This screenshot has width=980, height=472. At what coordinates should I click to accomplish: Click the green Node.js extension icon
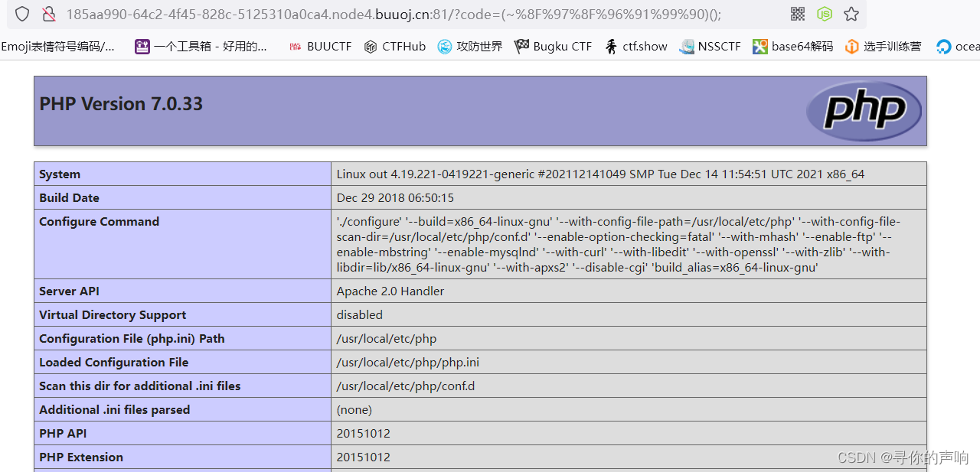pyautogui.click(x=825, y=14)
